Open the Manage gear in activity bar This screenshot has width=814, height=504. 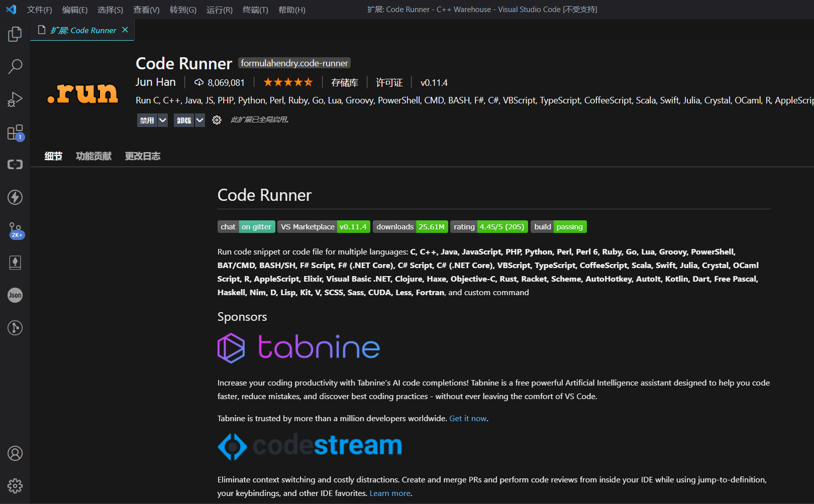pos(15,486)
